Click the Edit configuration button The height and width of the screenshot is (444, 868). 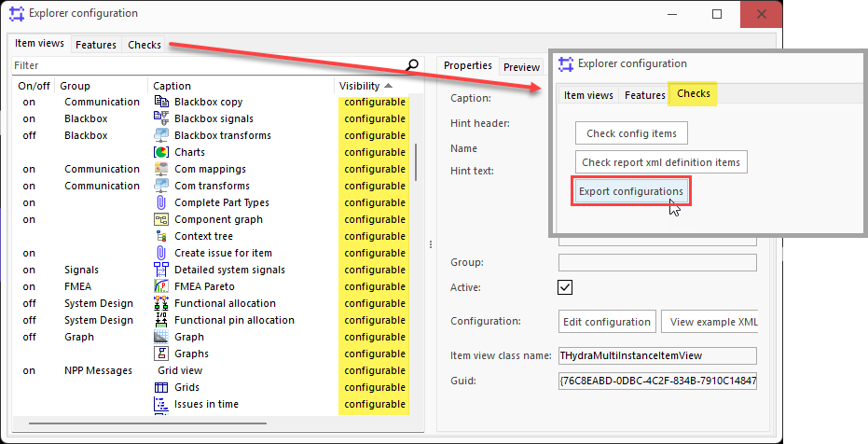click(x=607, y=322)
